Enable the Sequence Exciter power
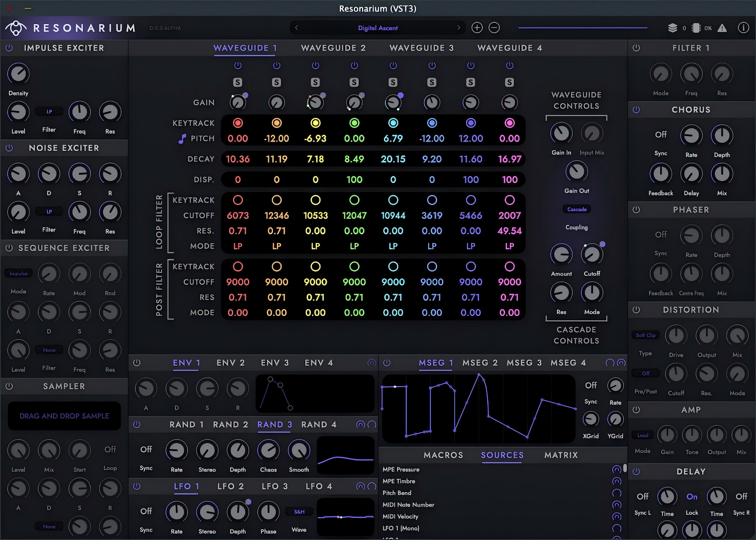 [x=9, y=248]
